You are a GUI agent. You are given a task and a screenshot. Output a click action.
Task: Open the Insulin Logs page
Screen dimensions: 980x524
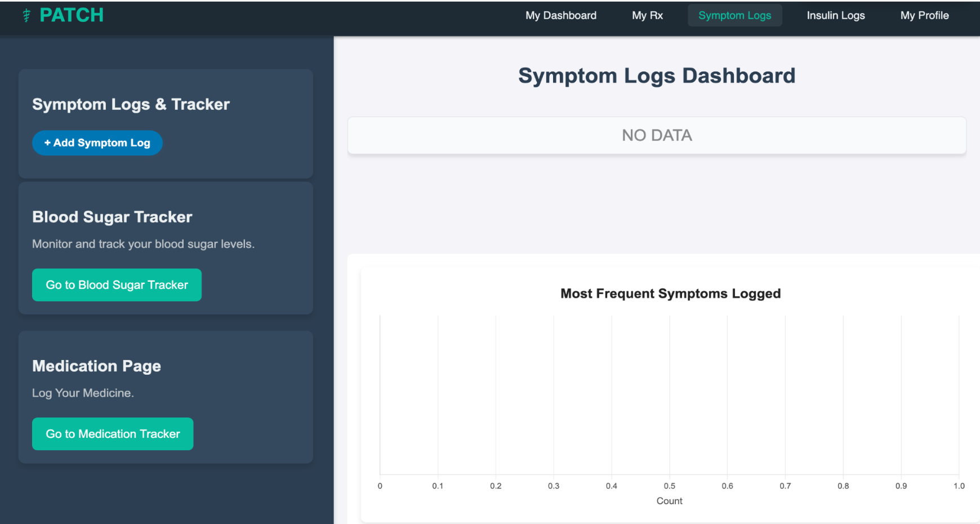click(836, 15)
